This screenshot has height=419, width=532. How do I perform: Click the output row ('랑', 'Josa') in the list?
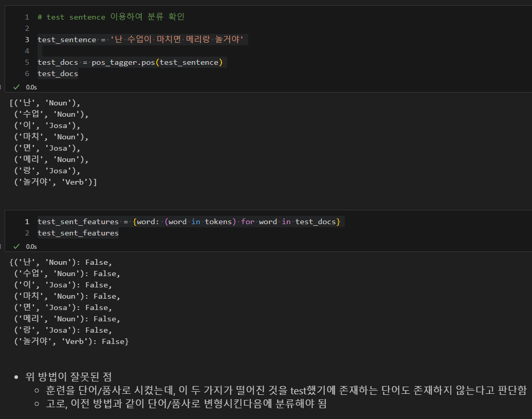[47, 171]
